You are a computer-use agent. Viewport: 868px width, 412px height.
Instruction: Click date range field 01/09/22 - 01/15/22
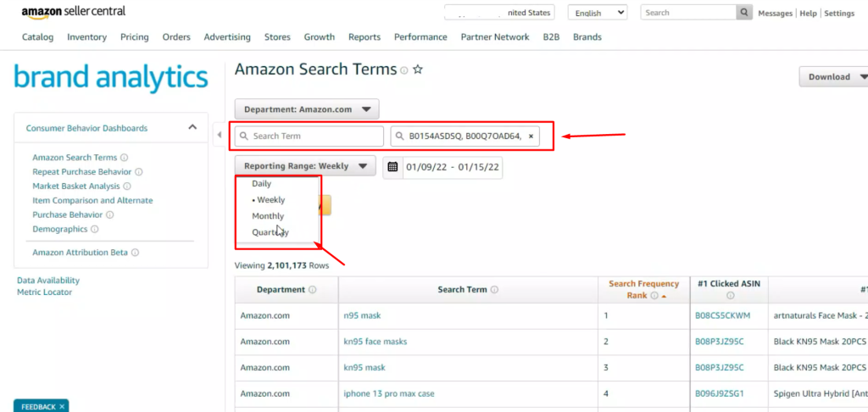pos(453,167)
